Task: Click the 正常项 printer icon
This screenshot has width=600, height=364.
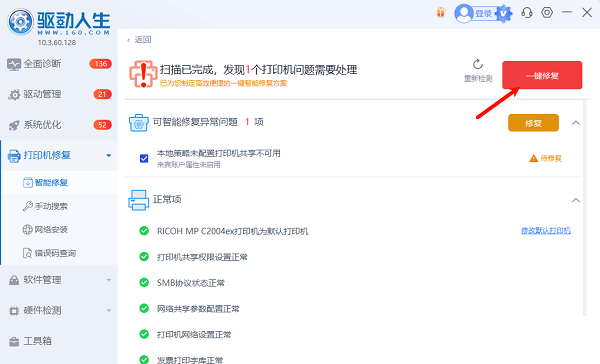Action: coord(139,200)
